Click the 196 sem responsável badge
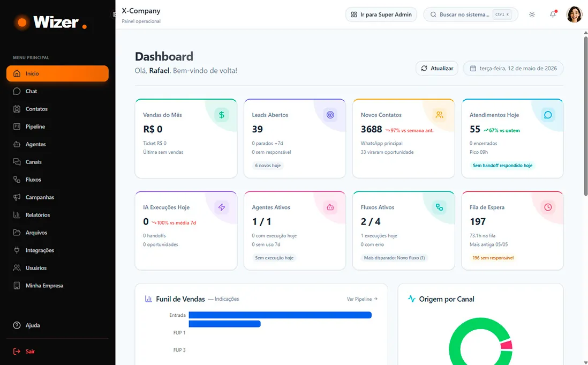 493,258
